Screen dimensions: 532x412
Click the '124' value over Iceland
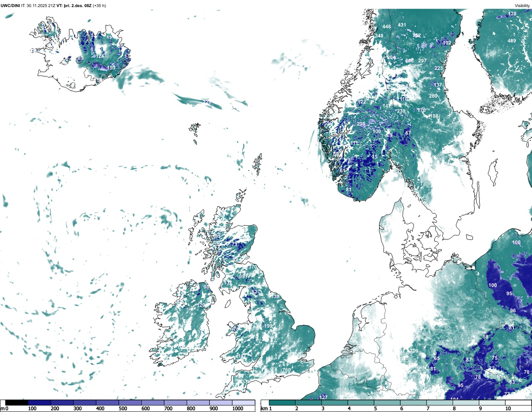pos(100,56)
